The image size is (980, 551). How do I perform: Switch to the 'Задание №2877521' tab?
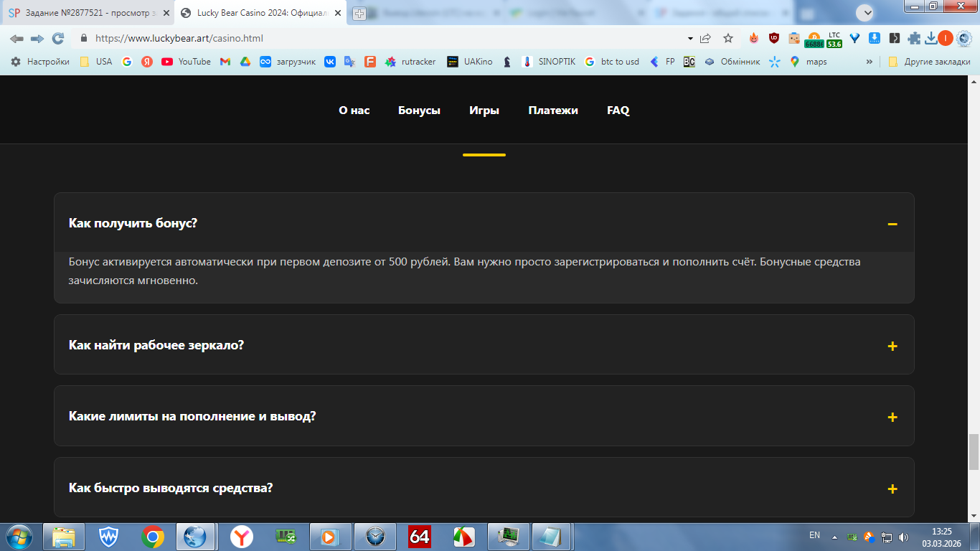click(x=87, y=13)
